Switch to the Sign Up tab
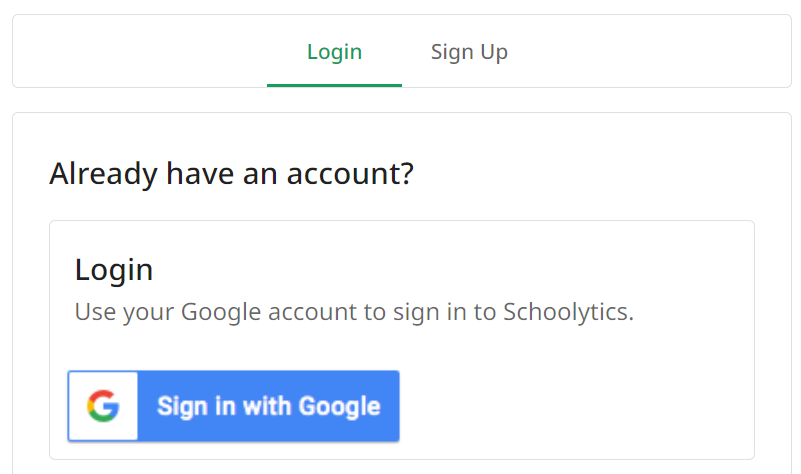Image resolution: width=801 pixels, height=474 pixels. pos(469,52)
